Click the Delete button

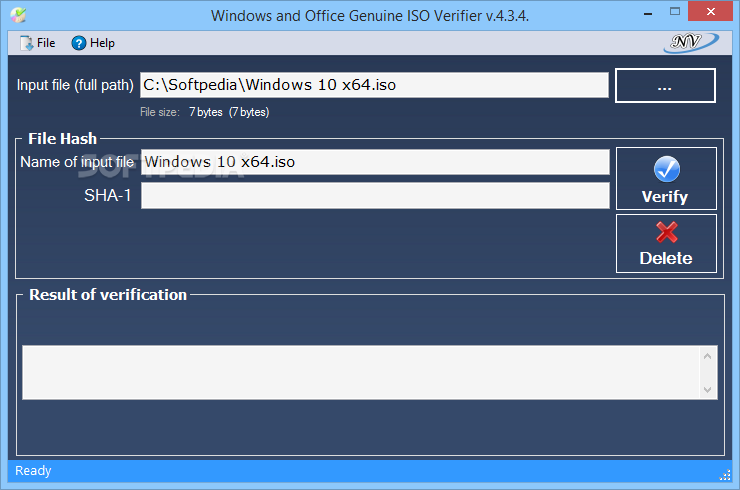tap(666, 244)
